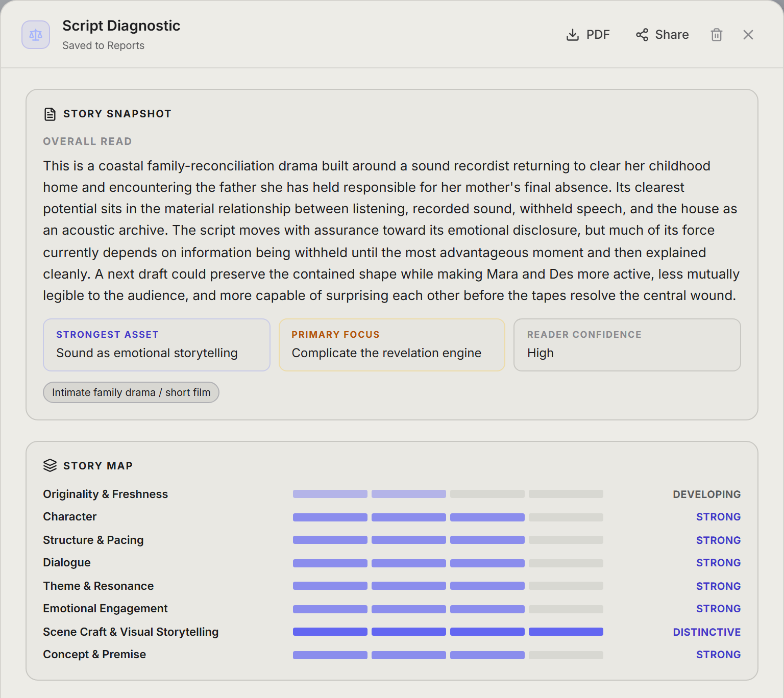Click the High confidence value

coord(540,353)
